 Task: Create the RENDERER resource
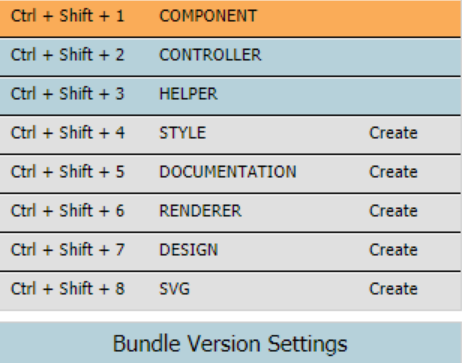click(x=393, y=211)
